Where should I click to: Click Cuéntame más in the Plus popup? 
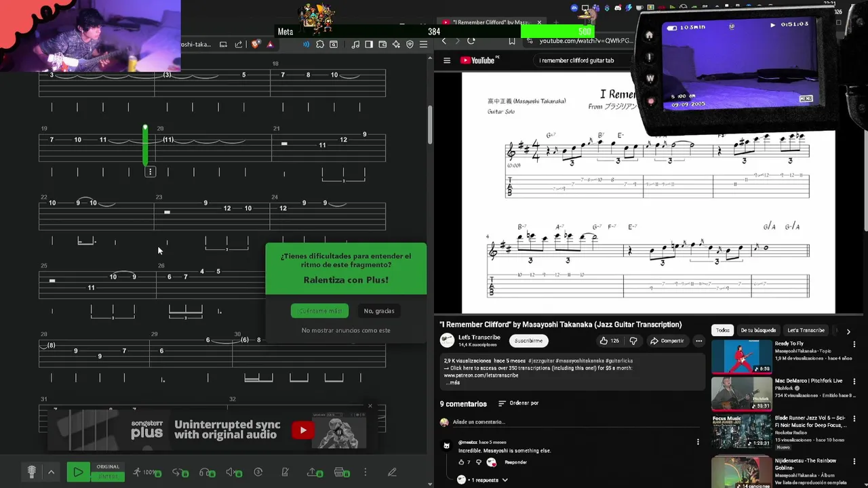[x=319, y=310]
